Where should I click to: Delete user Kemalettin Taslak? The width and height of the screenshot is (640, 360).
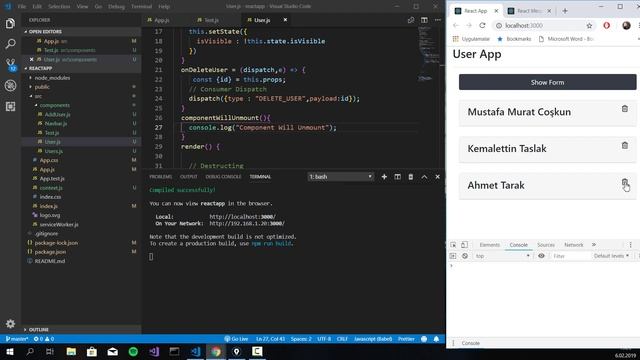624,145
